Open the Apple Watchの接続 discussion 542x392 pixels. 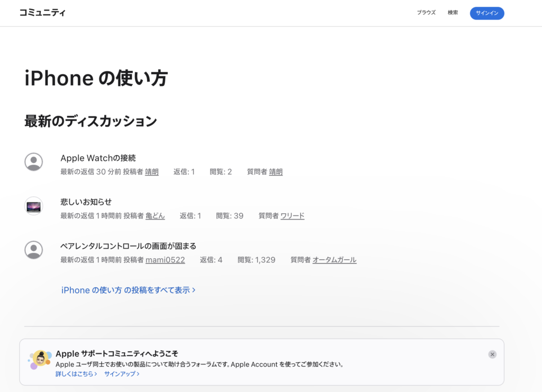[98, 158]
